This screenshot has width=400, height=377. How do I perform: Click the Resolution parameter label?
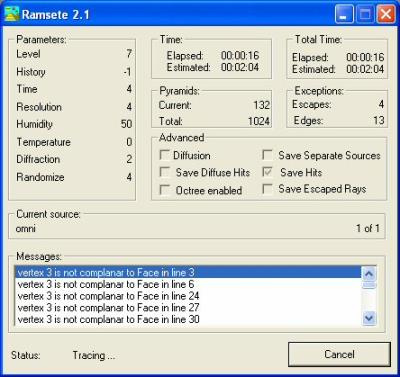[39, 107]
